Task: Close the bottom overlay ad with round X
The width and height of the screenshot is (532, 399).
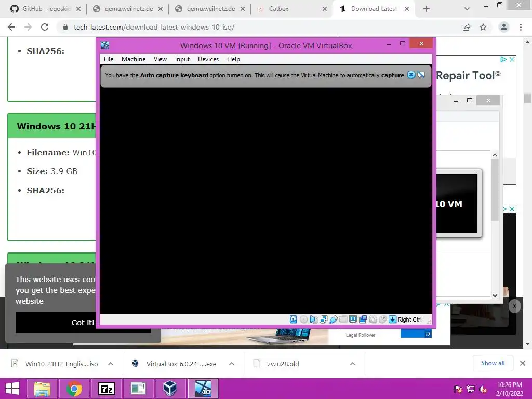Action: coord(514,306)
